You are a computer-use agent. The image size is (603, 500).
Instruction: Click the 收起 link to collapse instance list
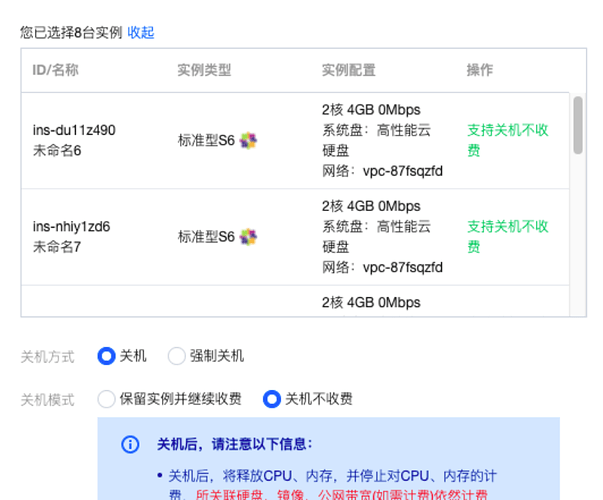(141, 32)
